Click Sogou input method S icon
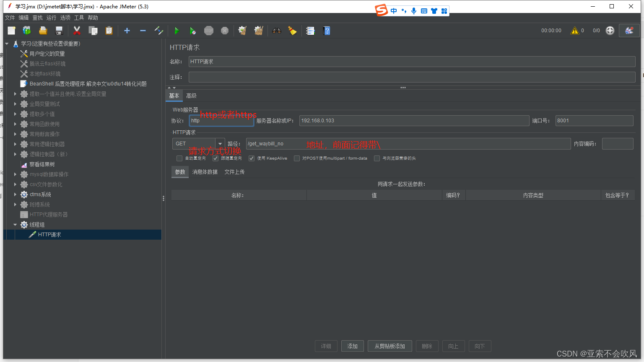 click(x=381, y=10)
